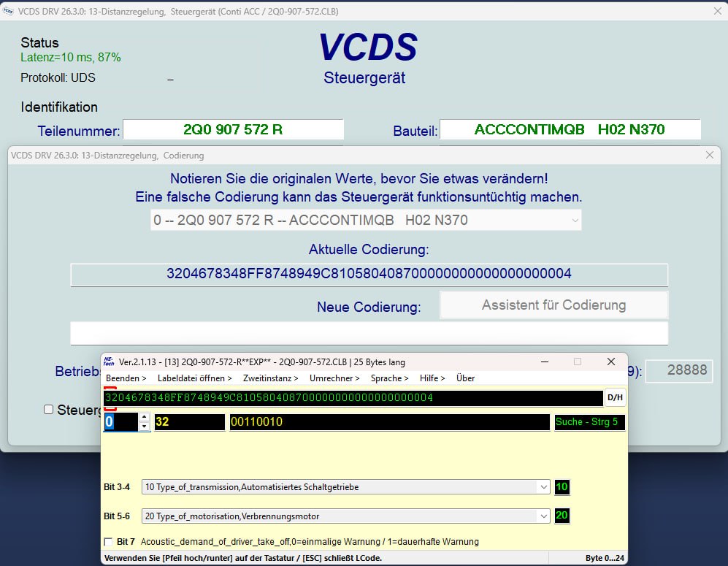The width and height of the screenshot is (728, 566).
Task: Click the Assistent für Codierung button
Action: click(x=554, y=305)
